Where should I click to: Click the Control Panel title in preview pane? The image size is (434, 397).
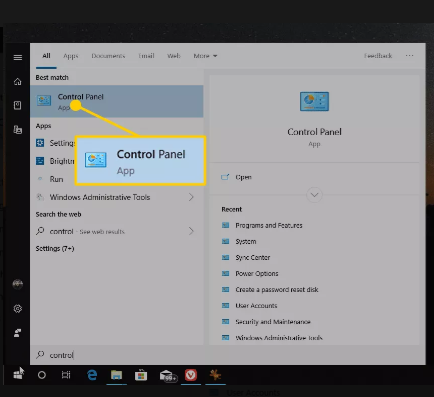[x=314, y=132]
